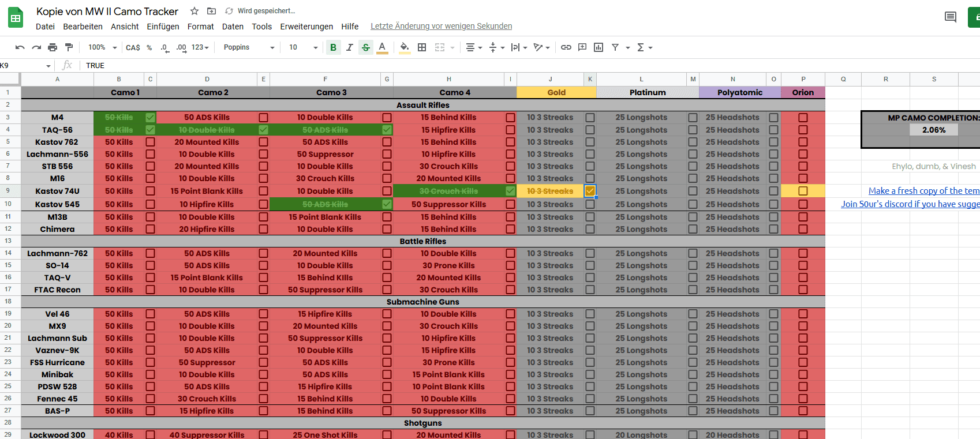The image size is (980, 439).
Task: Follow Join S0ur's discord link
Action: pyautogui.click(x=910, y=204)
